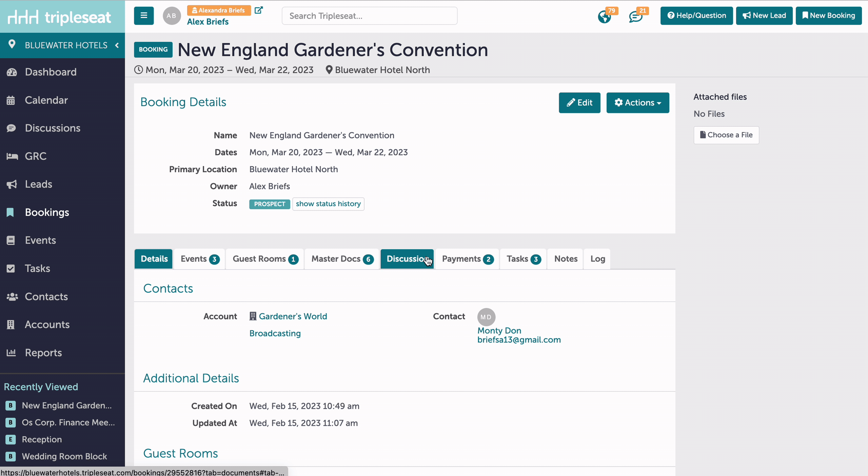The image size is (868, 476).
Task: Click briefsa13@gmail.com email link
Action: (x=519, y=340)
